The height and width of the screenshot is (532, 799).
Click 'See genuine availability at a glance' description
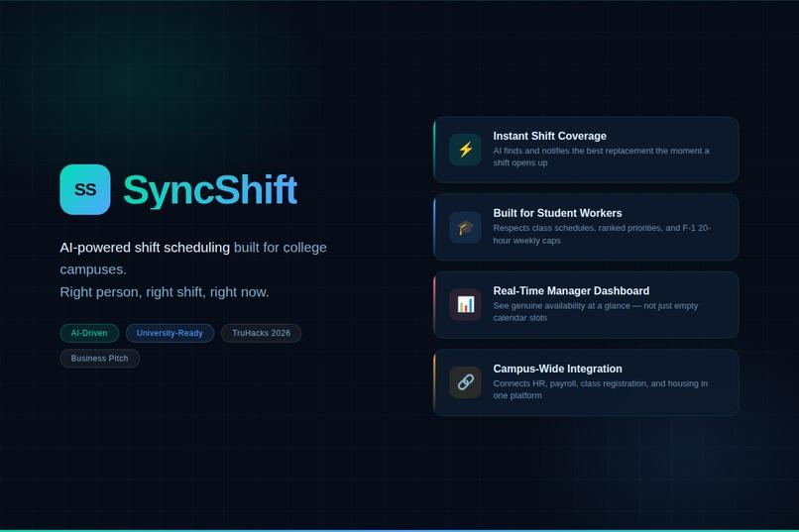(x=595, y=311)
